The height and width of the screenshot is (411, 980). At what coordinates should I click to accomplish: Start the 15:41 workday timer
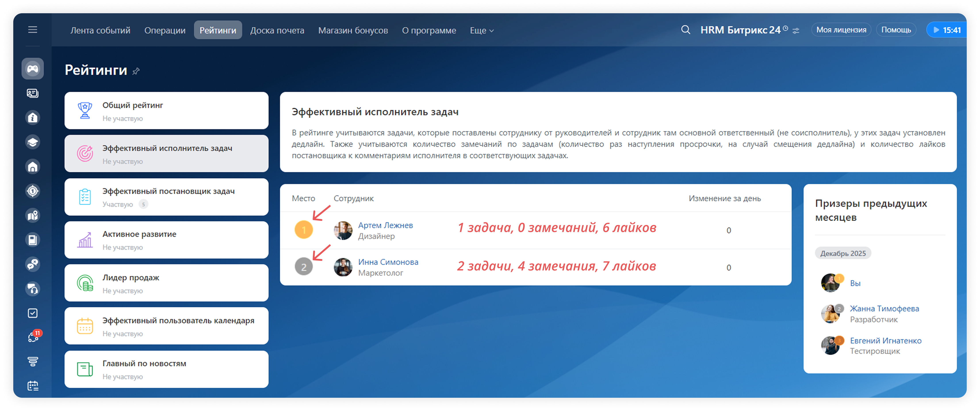pos(947,30)
